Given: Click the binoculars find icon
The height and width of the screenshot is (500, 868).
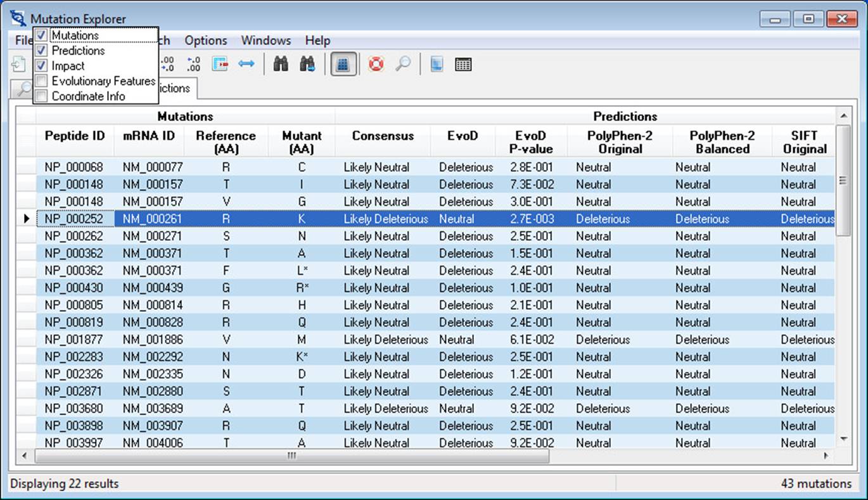Looking at the screenshot, I should tap(280, 65).
